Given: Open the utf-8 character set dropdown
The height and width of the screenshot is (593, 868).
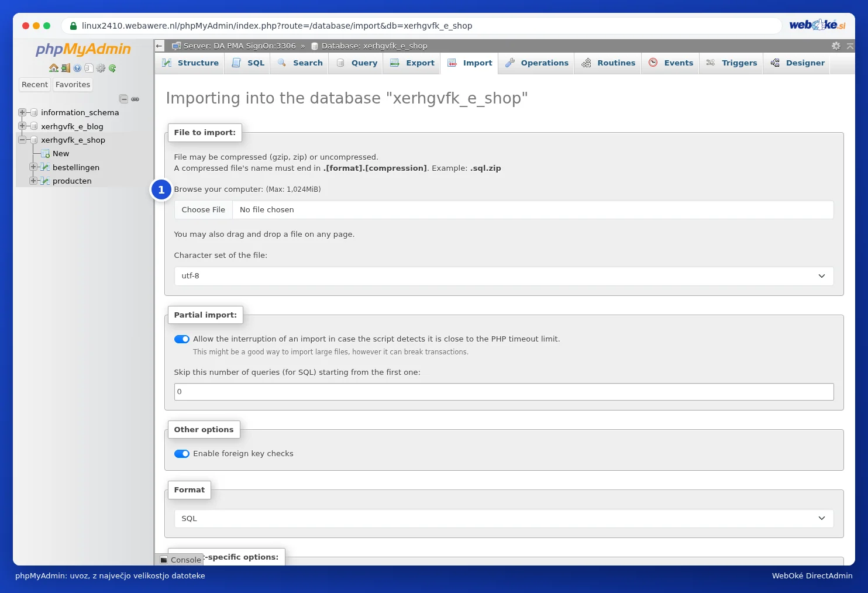Looking at the screenshot, I should pyautogui.click(x=504, y=276).
